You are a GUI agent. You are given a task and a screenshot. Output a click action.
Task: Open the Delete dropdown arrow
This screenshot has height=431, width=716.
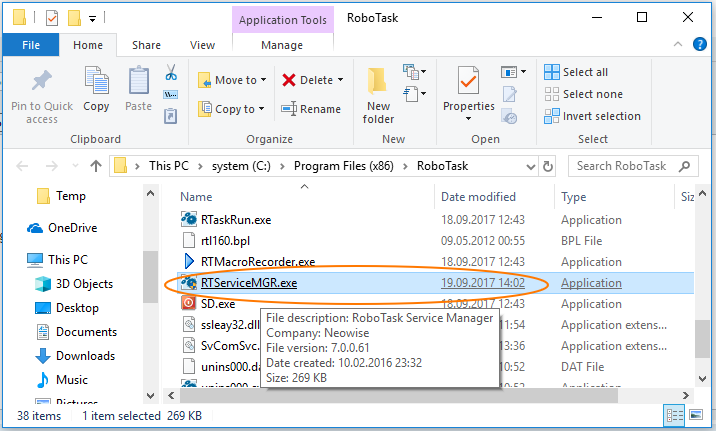[x=341, y=80]
